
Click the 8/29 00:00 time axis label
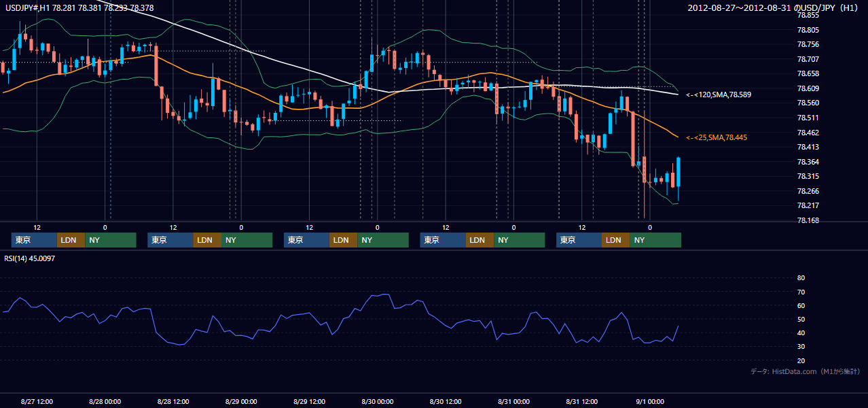(241, 401)
